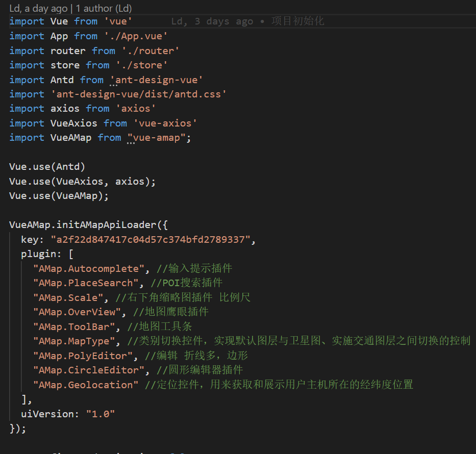This screenshot has height=454, width=476.
Task: Click the "AMap.MapType" plugin string
Action: pyautogui.click(x=74, y=341)
